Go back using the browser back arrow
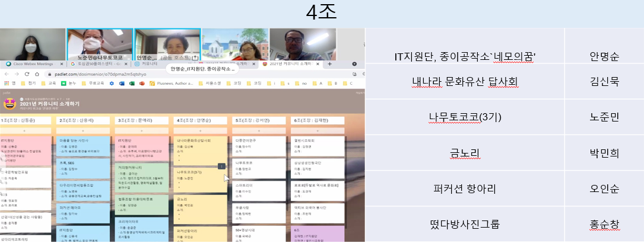Viewport: 644px width, 243px height. (7, 74)
